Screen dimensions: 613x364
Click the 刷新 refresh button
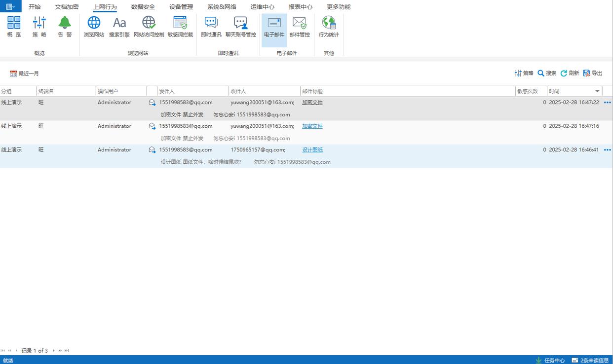(570, 73)
